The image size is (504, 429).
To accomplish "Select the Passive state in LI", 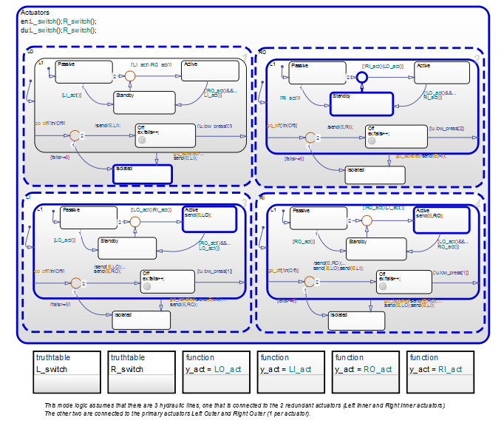I will click(89, 217).
